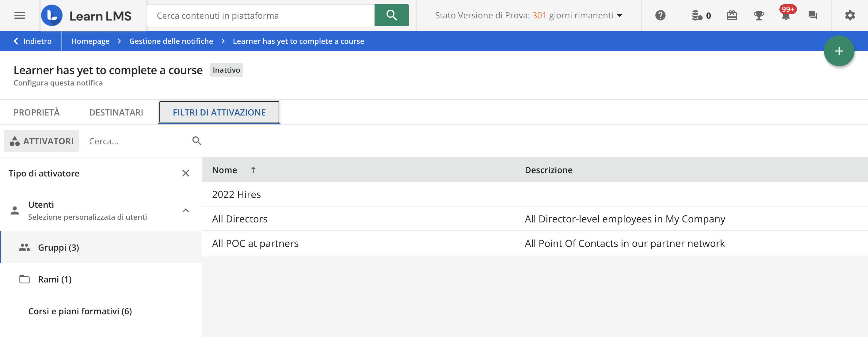The image size is (868, 337).
Task: Open the help question mark icon
Action: 660,16
